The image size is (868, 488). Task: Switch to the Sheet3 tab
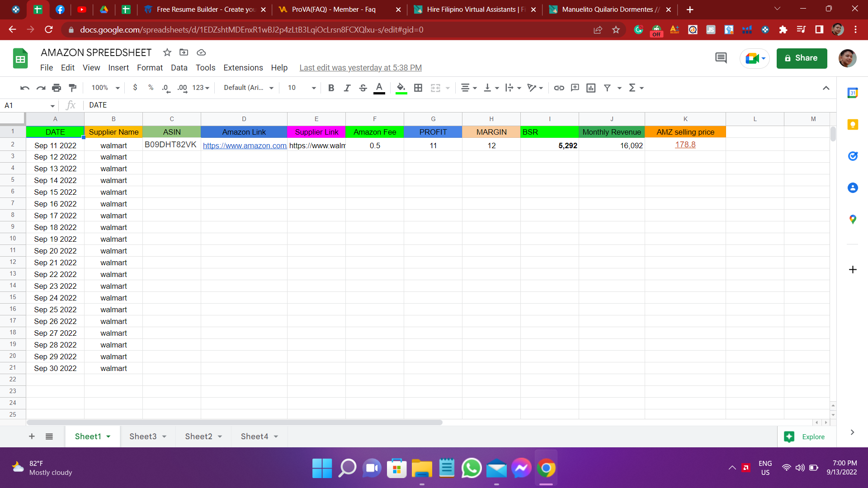click(143, 436)
